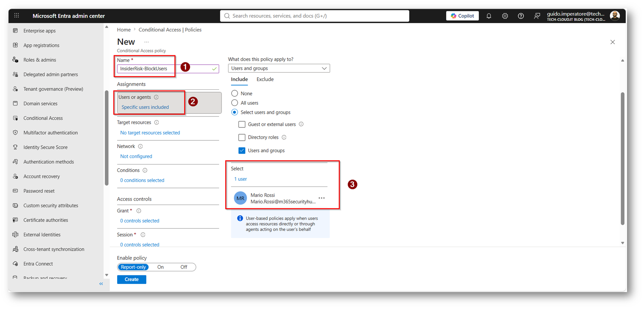Click the feedback icon in top bar

(x=536, y=16)
